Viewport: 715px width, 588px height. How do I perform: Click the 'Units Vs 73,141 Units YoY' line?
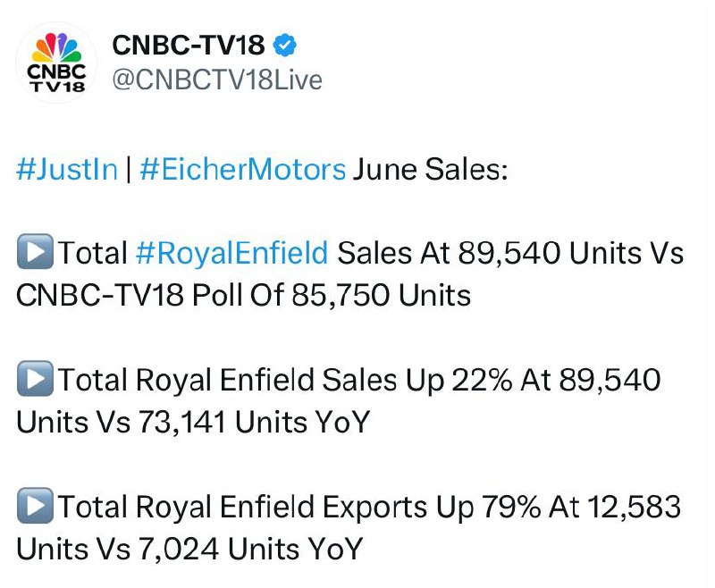tap(193, 422)
